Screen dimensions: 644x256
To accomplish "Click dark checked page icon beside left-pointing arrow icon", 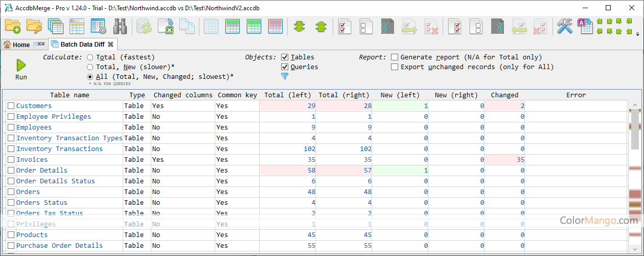I will coord(498,26).
